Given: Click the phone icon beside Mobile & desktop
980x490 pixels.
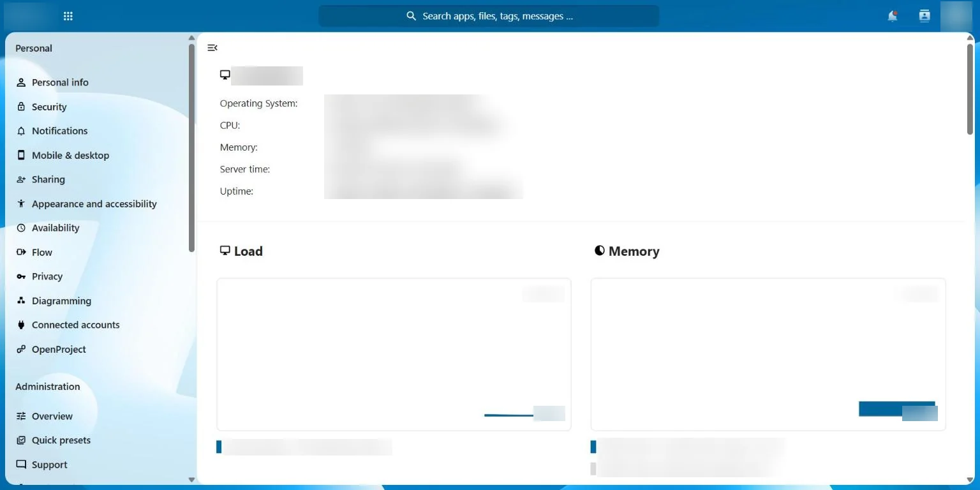Looking at the screenshot, I should pos(21,155).
